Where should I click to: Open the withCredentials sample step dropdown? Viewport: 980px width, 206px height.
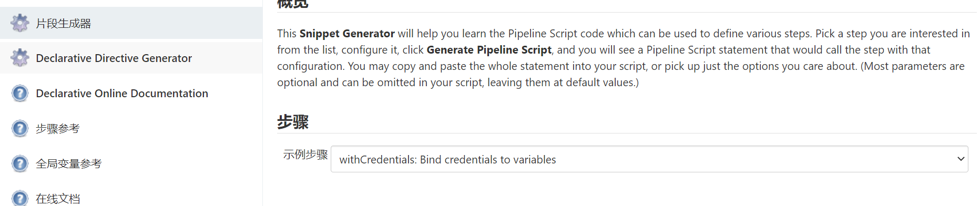point(649,159)
